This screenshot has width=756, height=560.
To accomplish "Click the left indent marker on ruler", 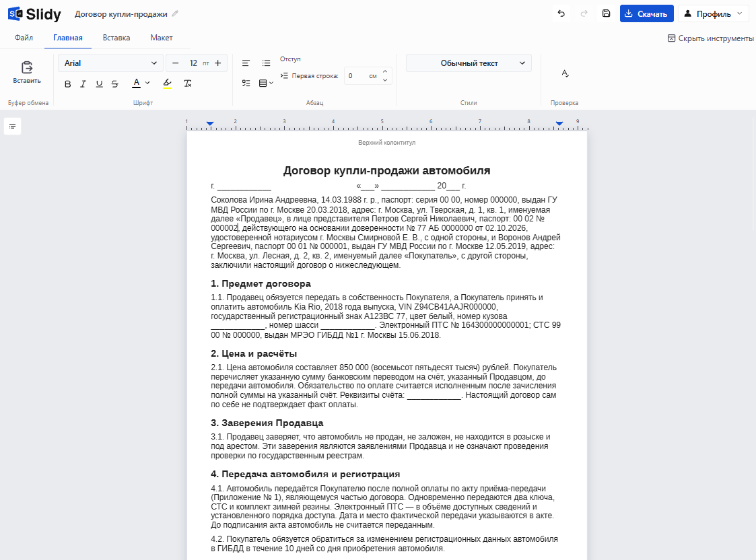I will [x=210, y=124].
